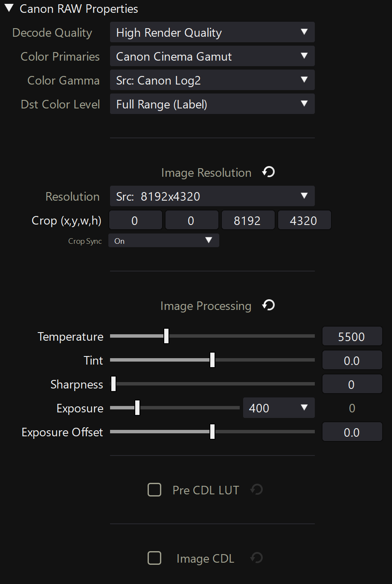The width and height of the screenshot is (392, 584).
Task: Click the Tint value field
Action: click(352, 360)
